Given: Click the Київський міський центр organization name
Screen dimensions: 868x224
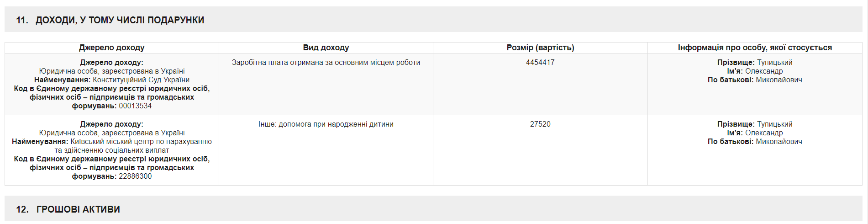Looking at the screenshot, I should pyautogui.click(x=141, y=142).
